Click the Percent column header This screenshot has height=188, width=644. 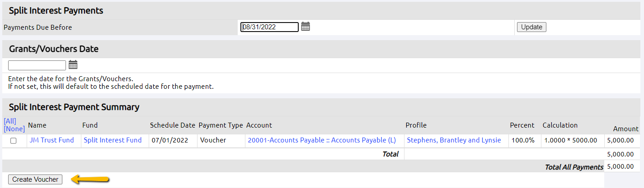coord(522,125)
